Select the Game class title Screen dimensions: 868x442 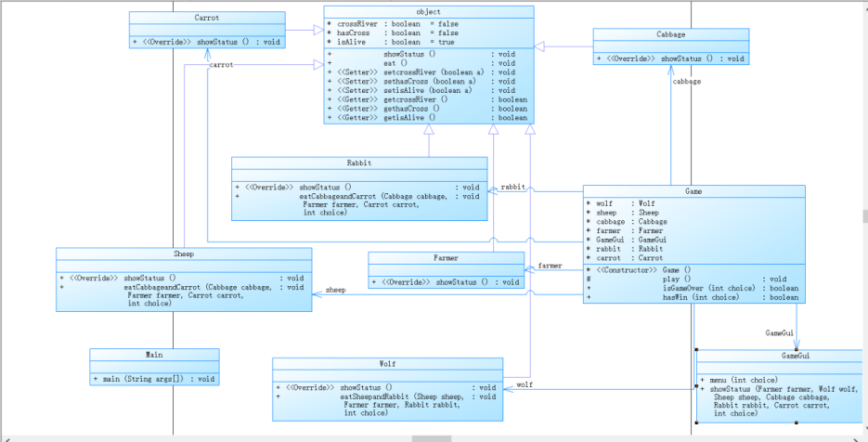point(693,191)
